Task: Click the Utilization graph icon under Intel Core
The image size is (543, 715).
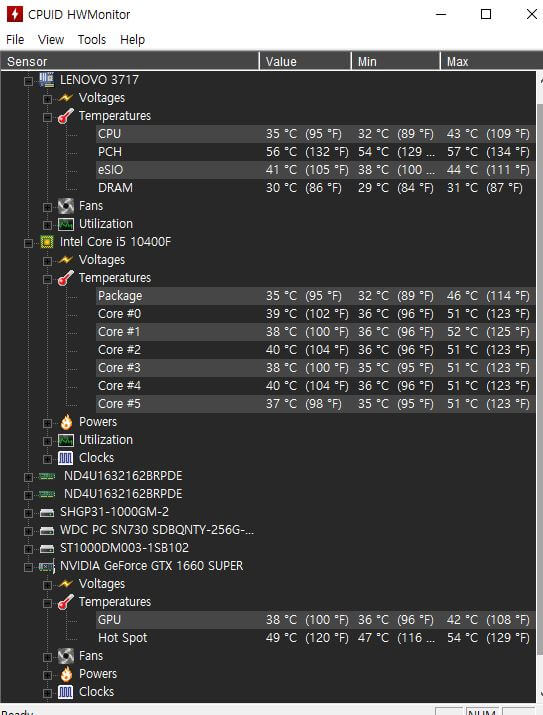Action: (66, 440)
